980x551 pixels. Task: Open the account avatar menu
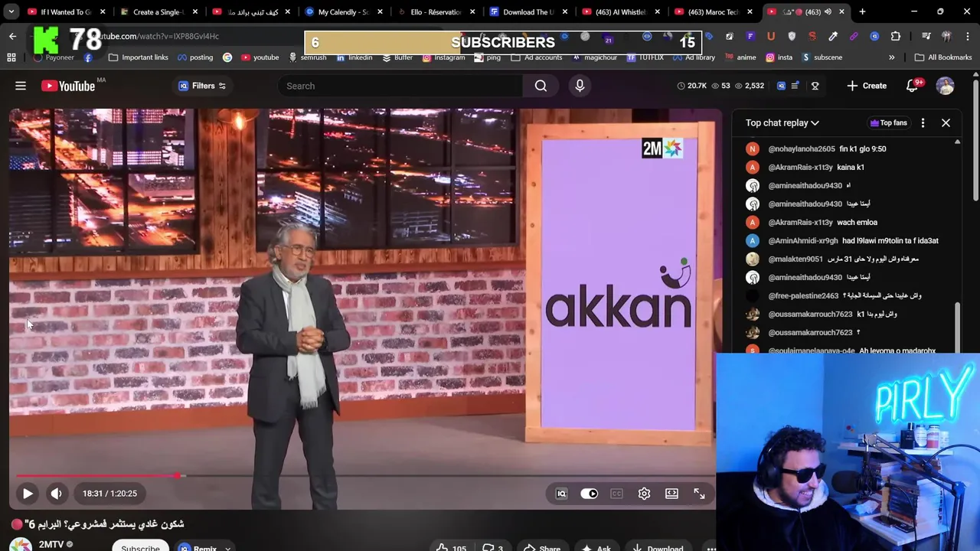click(x=946, y=86)
